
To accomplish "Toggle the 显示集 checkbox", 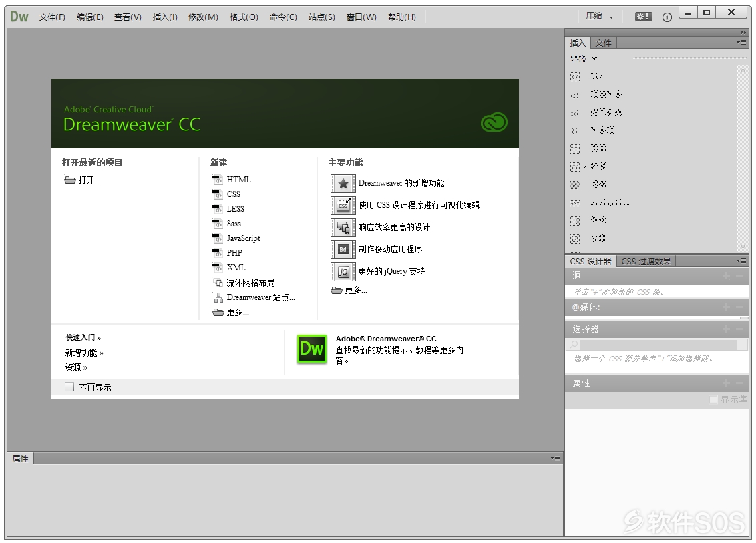I will click(713, 400).
